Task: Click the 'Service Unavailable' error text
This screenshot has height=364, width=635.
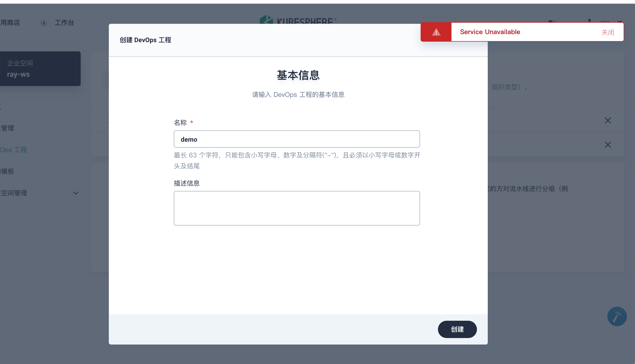Action: [490, 32]
